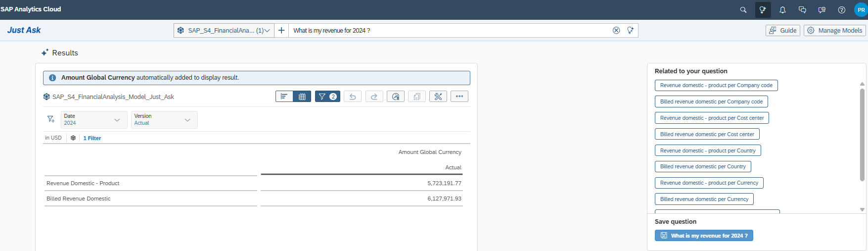Click the value 5,723,191.77
The height and width of the screenshot is (251, 868).
[444, 183]
